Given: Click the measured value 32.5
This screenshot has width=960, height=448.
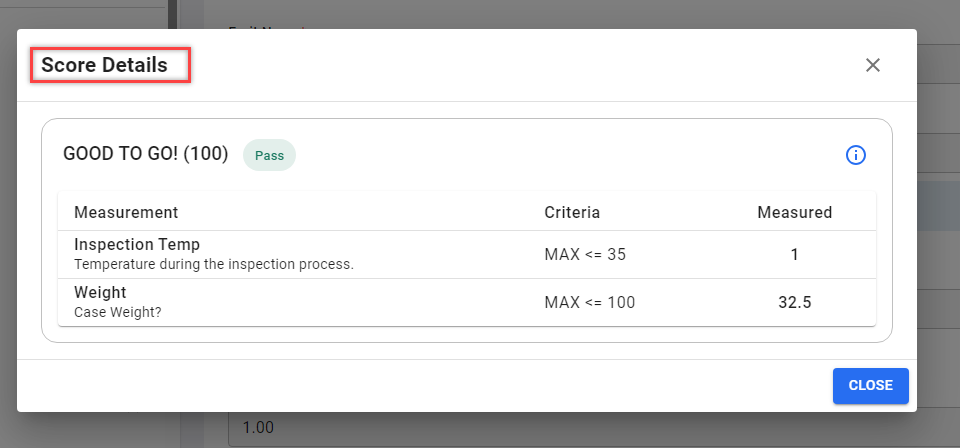Looking at the screenshot, I should click(x=794, y=302).
